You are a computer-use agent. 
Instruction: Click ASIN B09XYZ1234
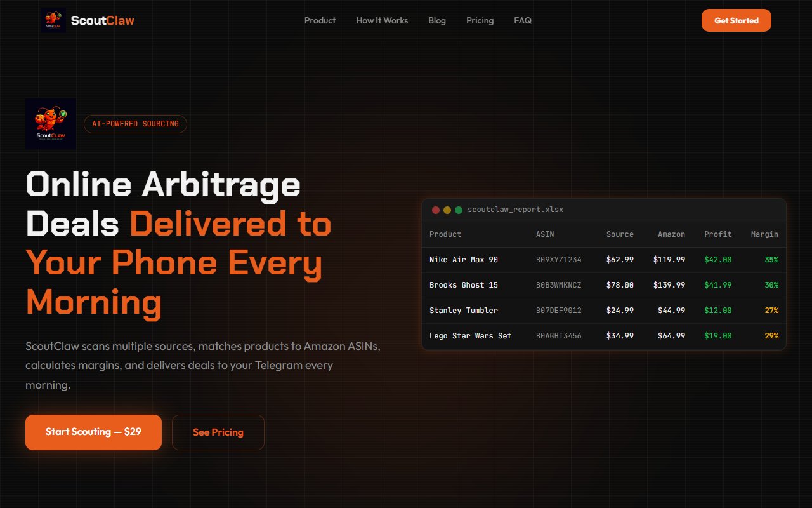[559, 260]
